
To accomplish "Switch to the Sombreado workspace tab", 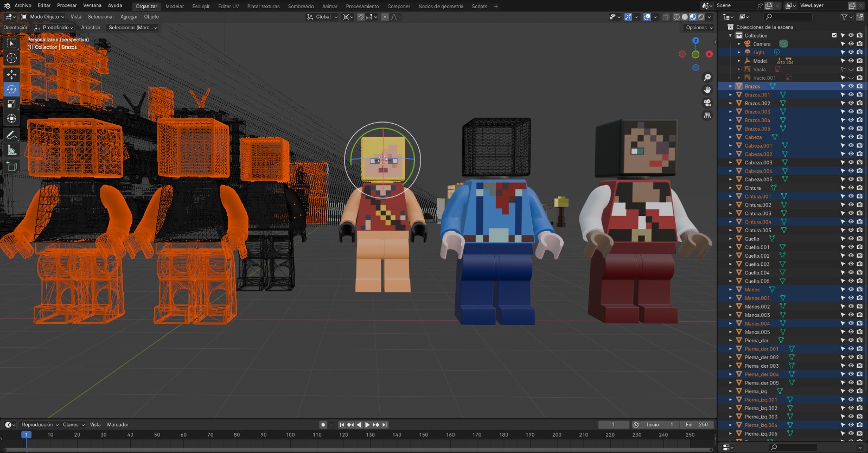I will (301, 7).
